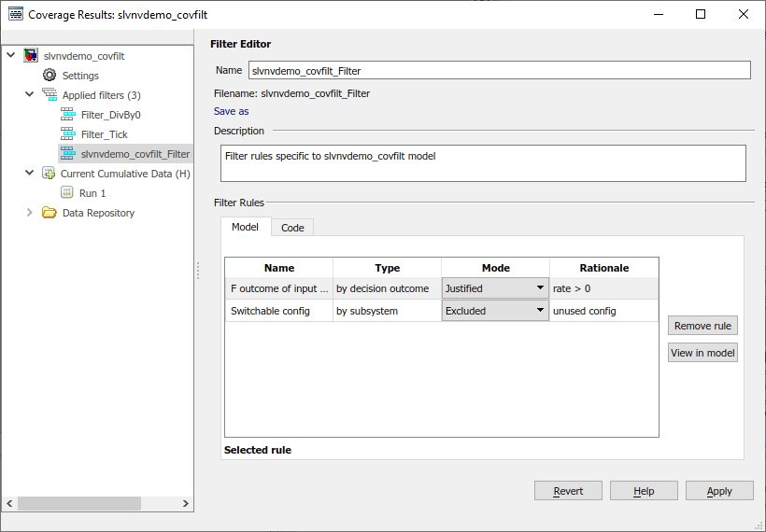The image size is (766, 532).
Task: Expand the Data Repository node
Action: tap(29, 212)
